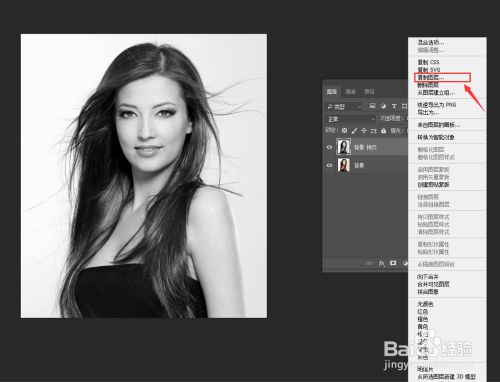Filter layers by shape layer icon
The height and width of the screenshot is (382, 500).
[x=404, y=106]
